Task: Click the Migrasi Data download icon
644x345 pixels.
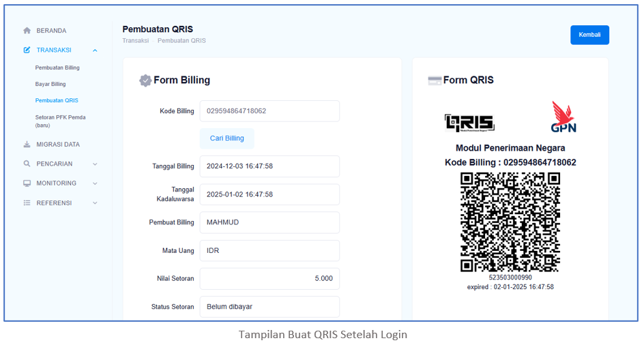Action: pyautogui.click(x=27, y=145)
